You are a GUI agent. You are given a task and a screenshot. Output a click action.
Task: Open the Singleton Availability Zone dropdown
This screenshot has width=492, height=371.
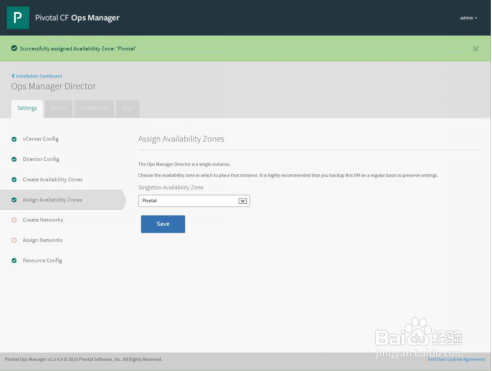point(194,201)
